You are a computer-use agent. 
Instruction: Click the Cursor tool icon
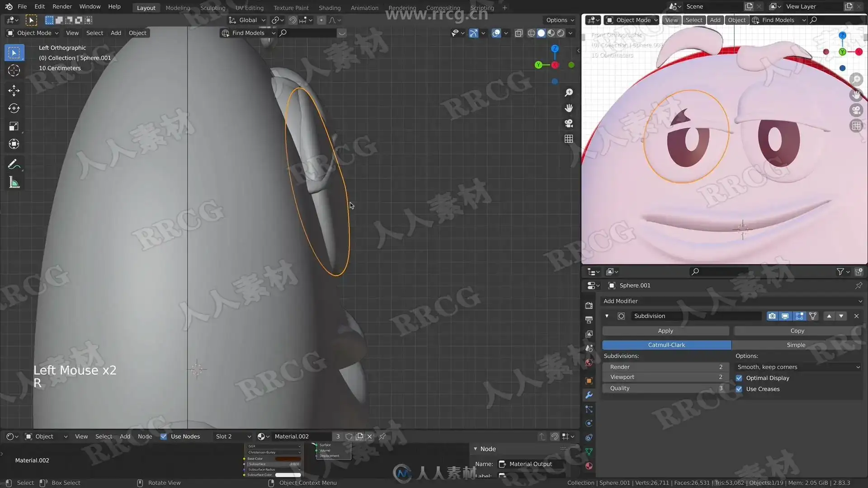(x=14, y=70)
